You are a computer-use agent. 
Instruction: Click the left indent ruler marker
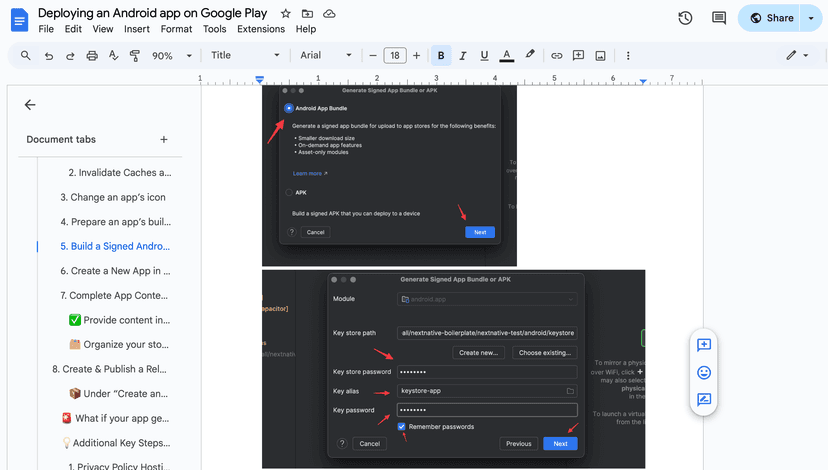pyautogui.click(x=259, y=80)
